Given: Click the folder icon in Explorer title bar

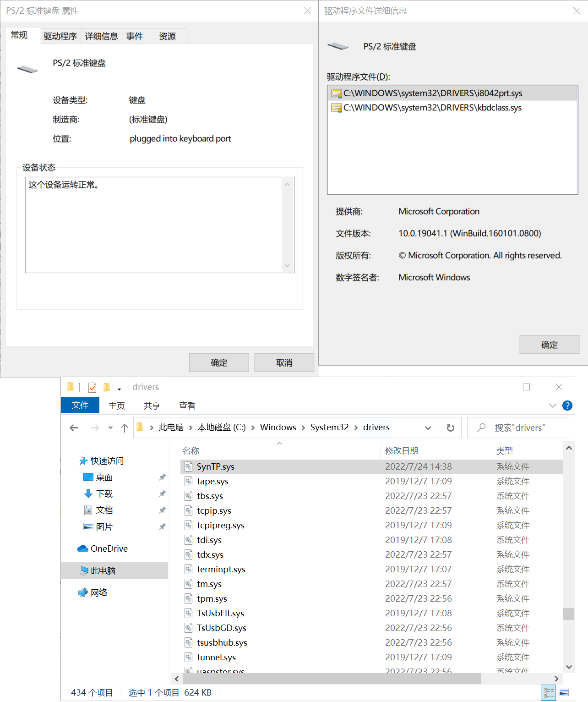Looking at the screenshot, I should point(71,387).
